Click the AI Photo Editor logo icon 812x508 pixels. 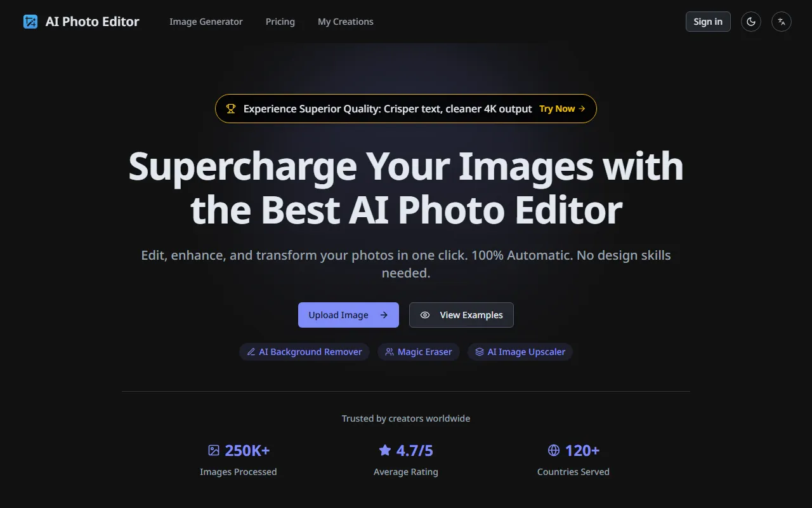[30, 22]
